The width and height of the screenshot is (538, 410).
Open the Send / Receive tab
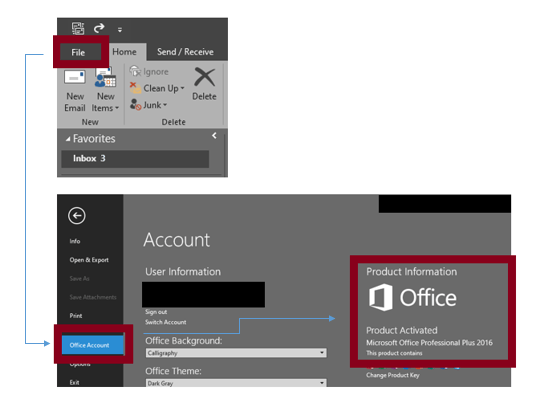click(x=185, y=52)
